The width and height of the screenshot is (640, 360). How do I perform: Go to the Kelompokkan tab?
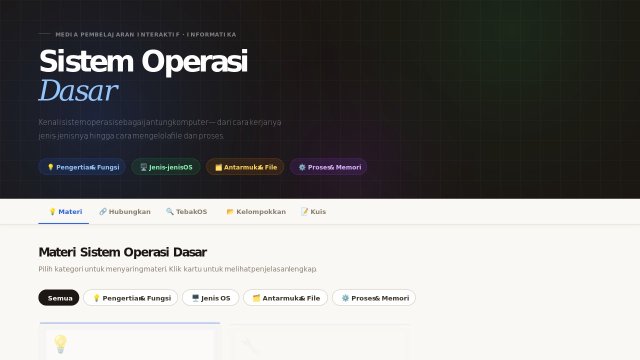(256, 211)
